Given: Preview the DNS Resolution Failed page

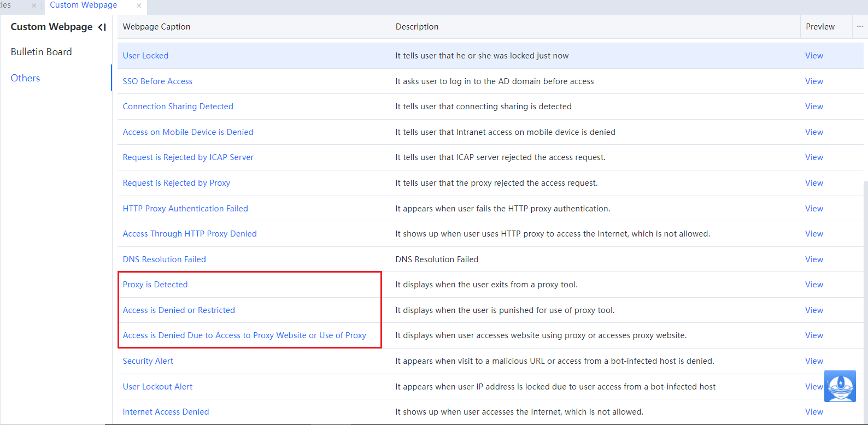Looking at the screenshot, I should pyautogui.click(x=814, y=259).
